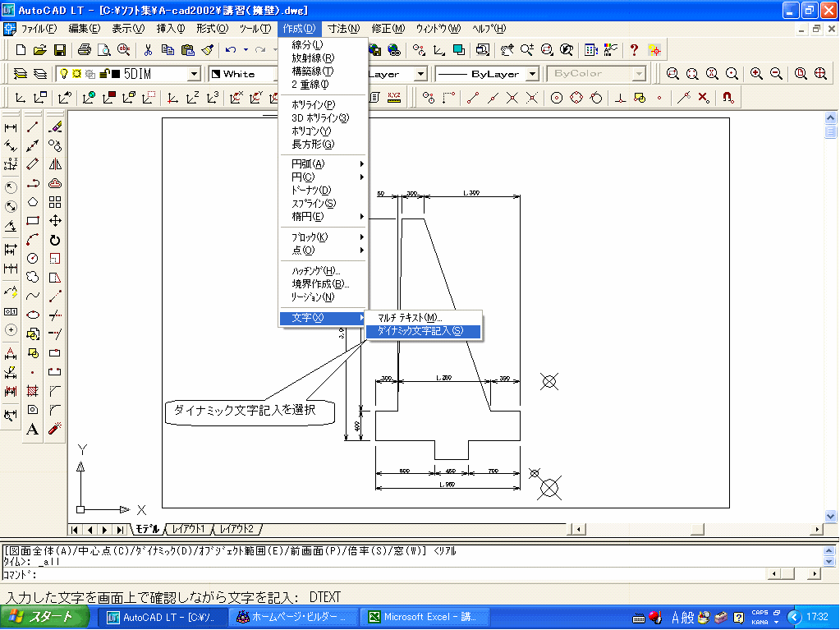Select the Move tool icon

(x=55, y=221)
